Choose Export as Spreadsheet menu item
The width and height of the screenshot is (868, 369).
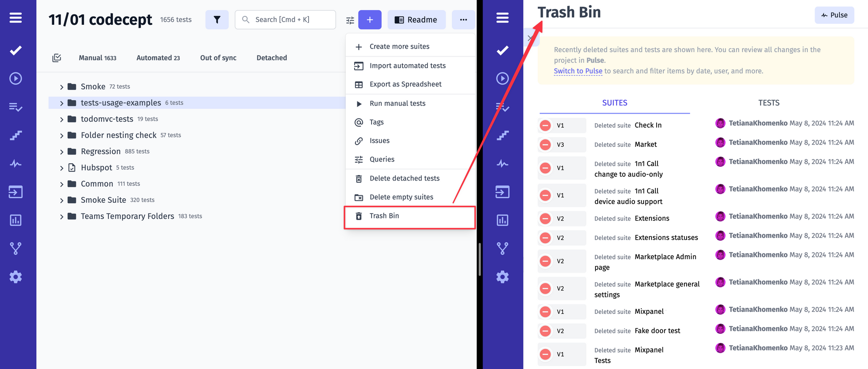click(x=410, y=84)
